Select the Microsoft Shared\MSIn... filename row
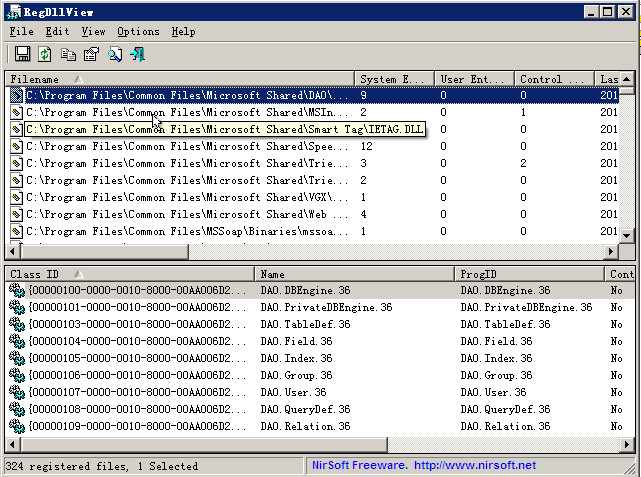The height and width of the screenshot is (477, 641). 187,112
